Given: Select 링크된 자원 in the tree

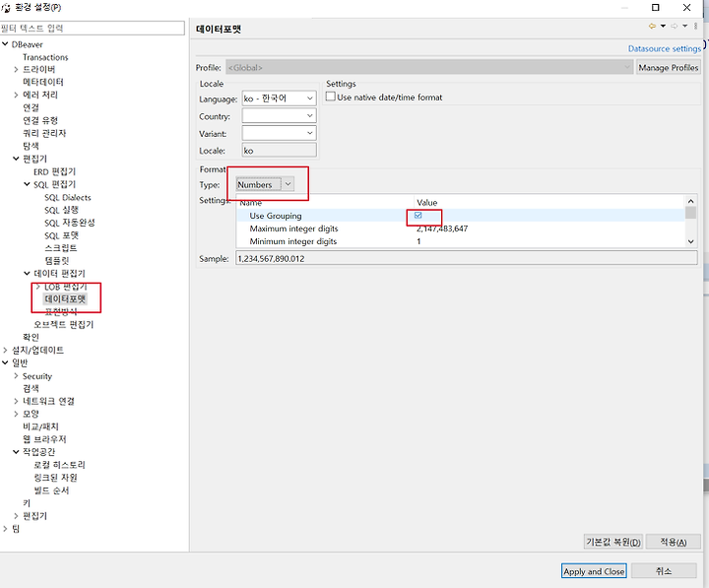Looking at the screenshot, I should [x=55, y=478].
